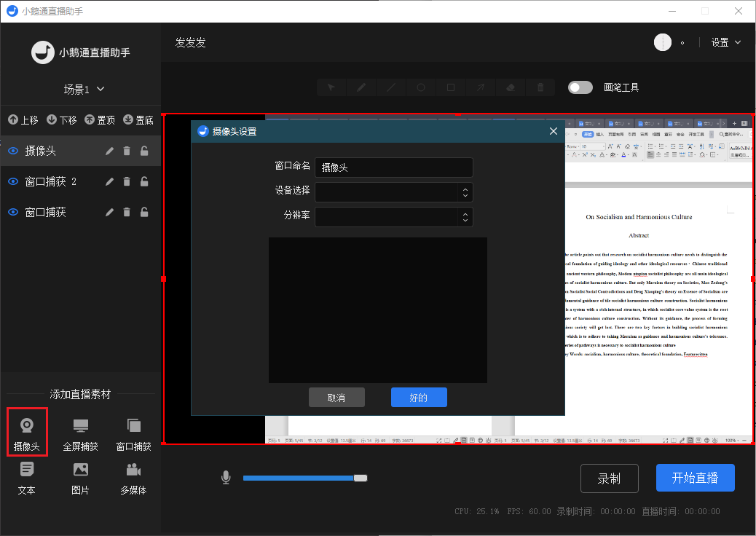The image size is (756, 536).
Task: Click the pencil edit icon for 摄像头 layer
Action: click(x=109, y=151)
